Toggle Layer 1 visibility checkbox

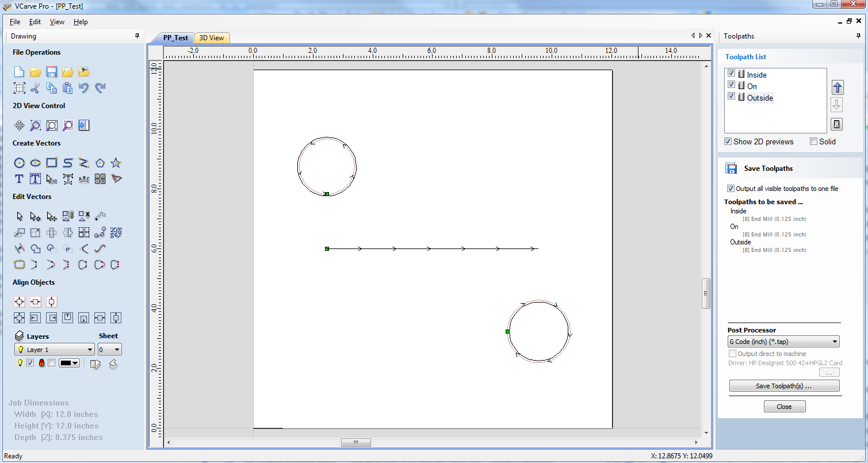coord(30,363)
